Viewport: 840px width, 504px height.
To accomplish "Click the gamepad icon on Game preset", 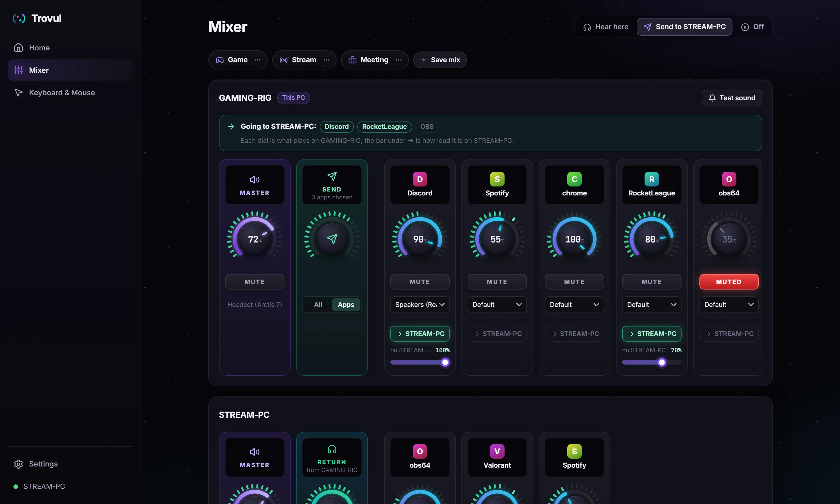I will tap(220, 60).
